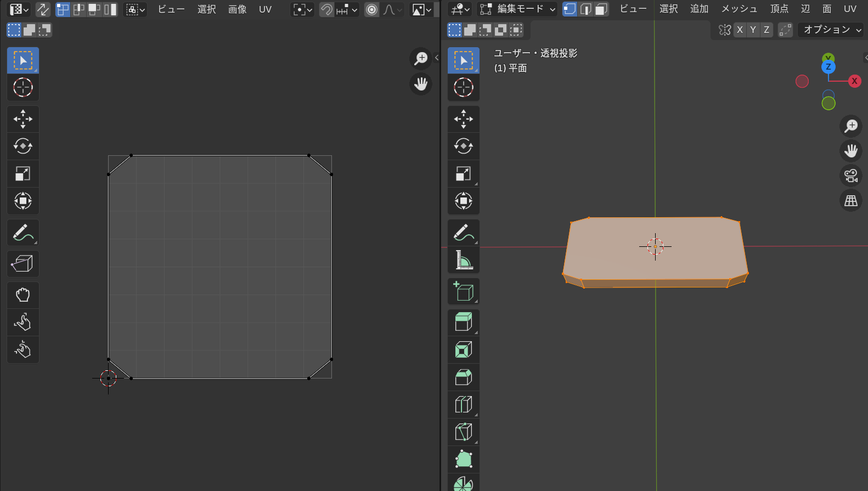Image resolution: width=868 pixels, height=491 pixels.
Task: Select the Rotate tool in 3D viewport toolbar
Action: (x=464, y=146)
